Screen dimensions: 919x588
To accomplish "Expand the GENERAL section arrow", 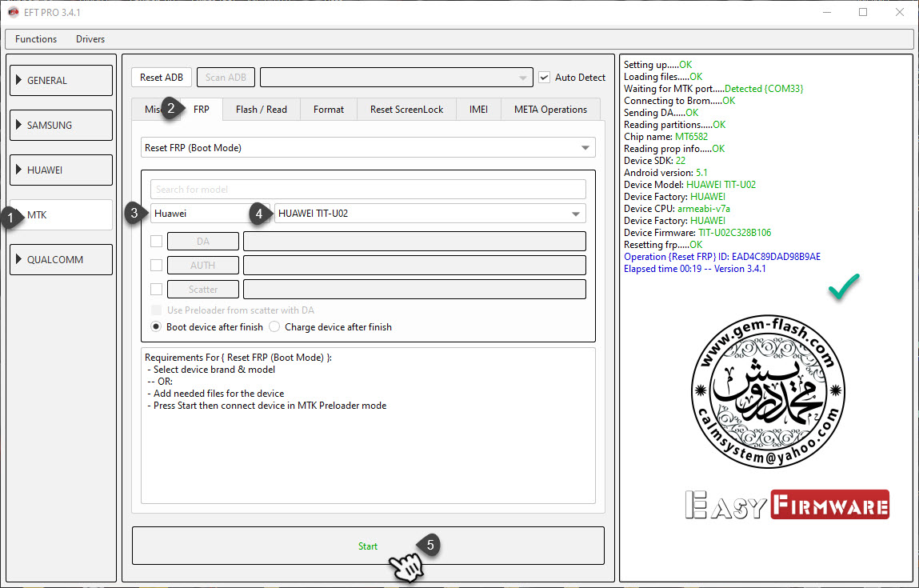I will coord(18,80).
